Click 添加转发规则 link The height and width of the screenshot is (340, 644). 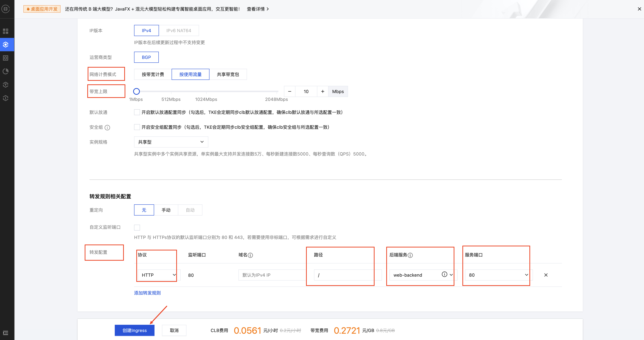pyautogui.click(x=147, y=293)
